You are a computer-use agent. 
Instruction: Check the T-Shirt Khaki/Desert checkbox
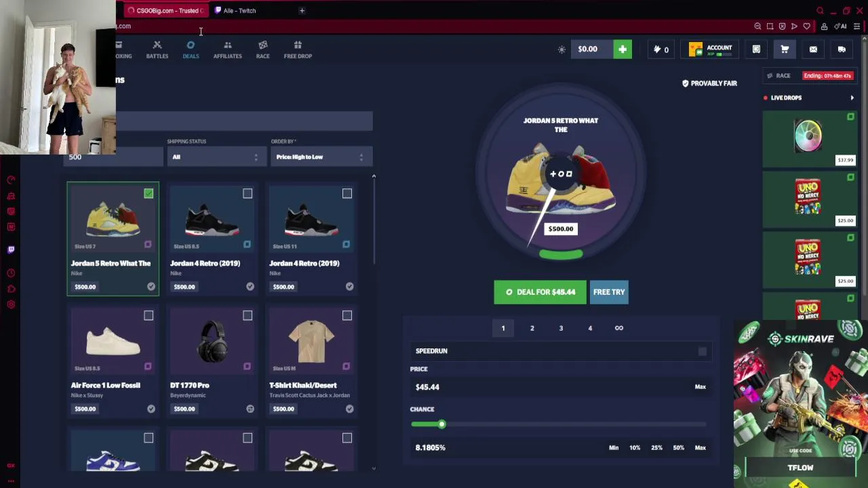[347, 316]
